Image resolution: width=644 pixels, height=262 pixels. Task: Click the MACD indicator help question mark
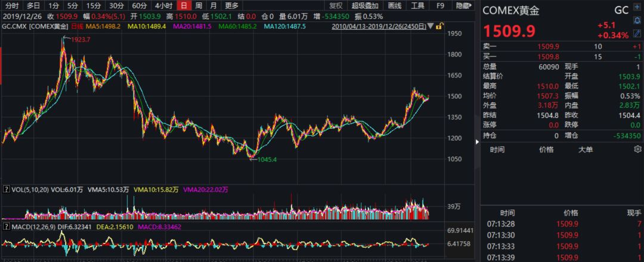coord(6,227)
